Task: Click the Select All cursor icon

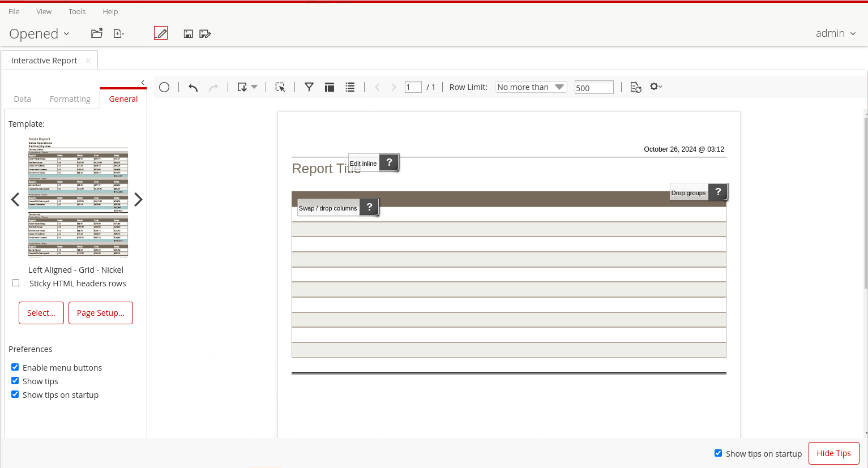Action: point(280,87)
